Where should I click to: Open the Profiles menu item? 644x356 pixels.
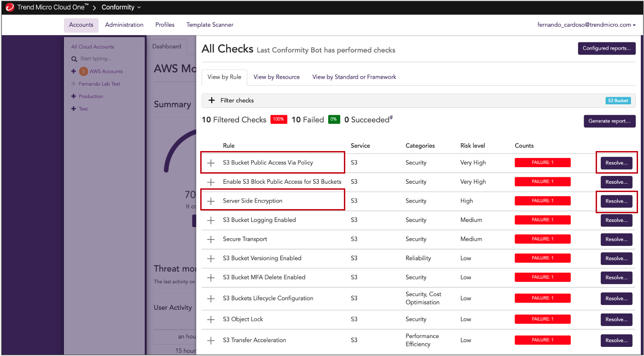click(x=165, y=25)
